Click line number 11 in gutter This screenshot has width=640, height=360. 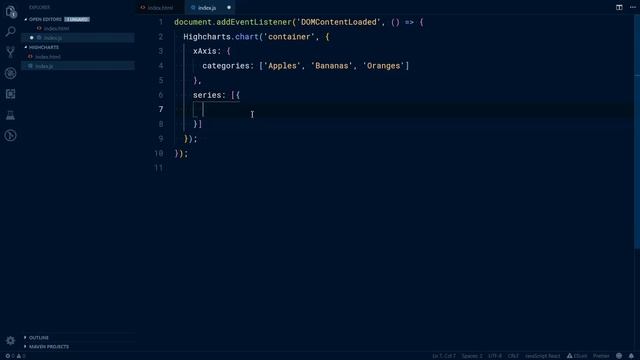[x=159, y=168]
